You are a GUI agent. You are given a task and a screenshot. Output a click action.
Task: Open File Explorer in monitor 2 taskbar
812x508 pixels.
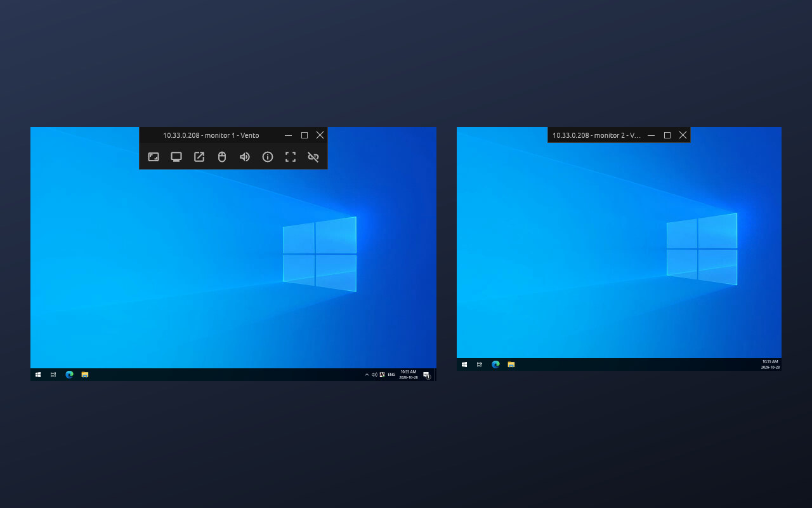(x=511, y=364)
